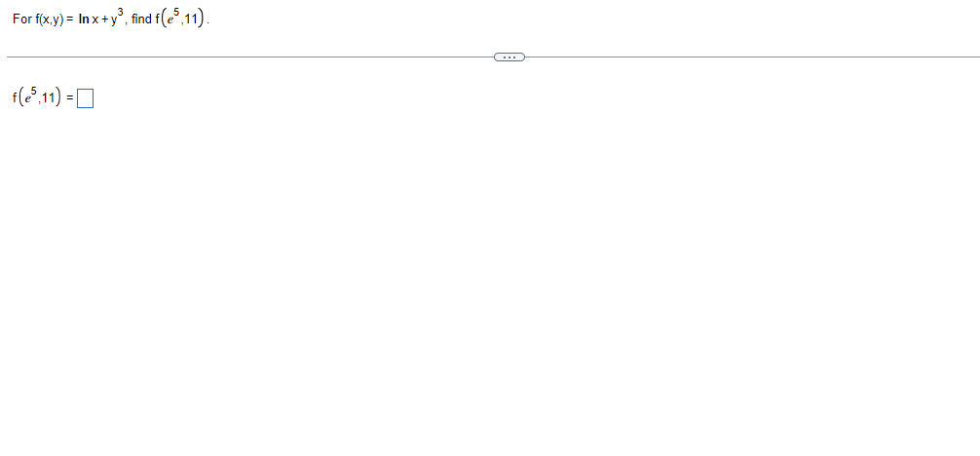The image size is (980, 456).
Task: Click the equals sign before the answer box
Action: (70, 97)
